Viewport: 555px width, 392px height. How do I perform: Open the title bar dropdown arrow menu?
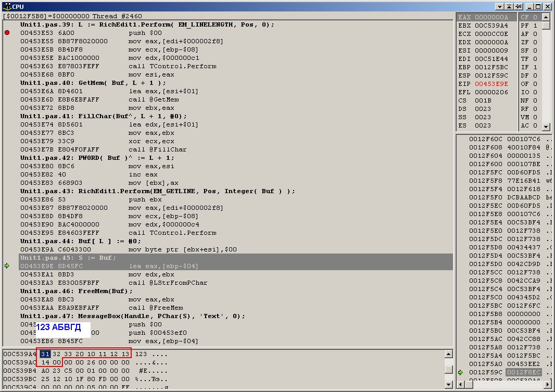tap(499, 6)
